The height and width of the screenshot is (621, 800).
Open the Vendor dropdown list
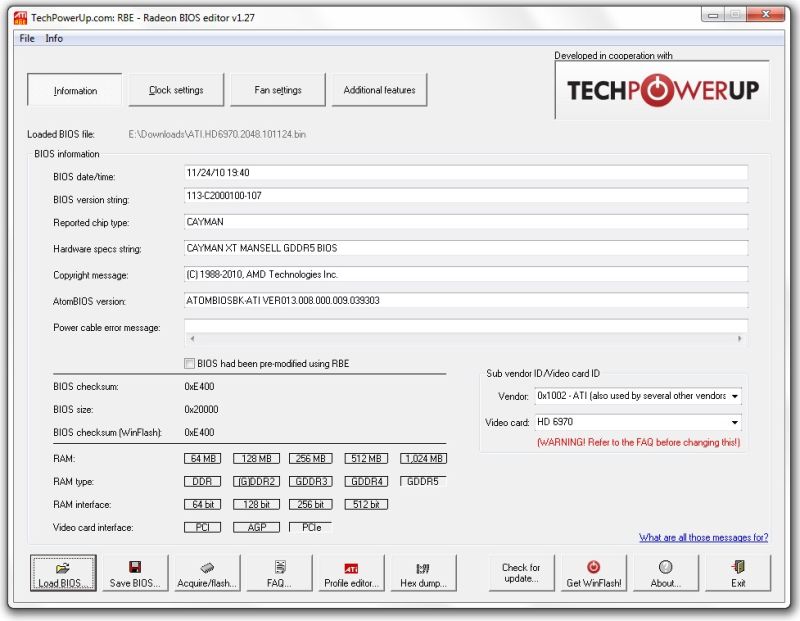[x=733, y=396]
